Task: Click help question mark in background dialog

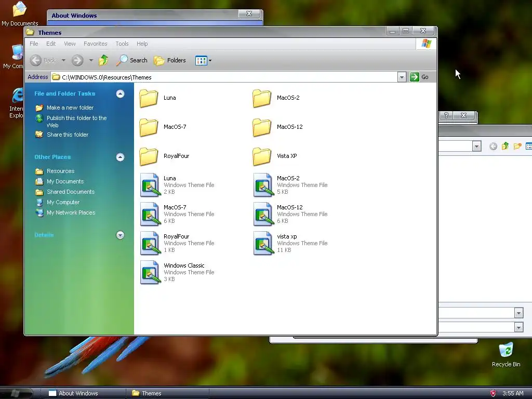Action: (446, 115)
